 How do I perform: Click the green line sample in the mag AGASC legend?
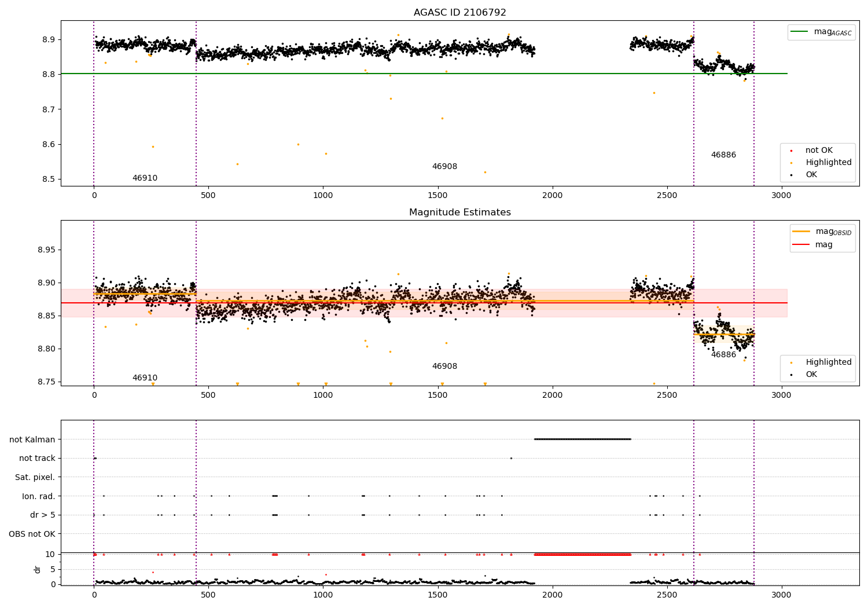coord(800,32)
